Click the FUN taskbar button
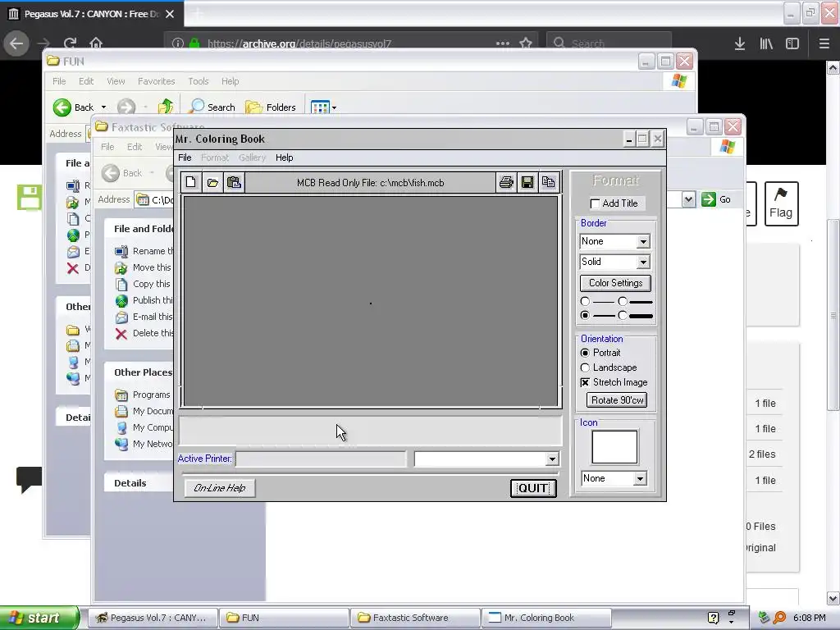Image resolution: width=840 pixels, height=630 pixels. click(283, 618)
